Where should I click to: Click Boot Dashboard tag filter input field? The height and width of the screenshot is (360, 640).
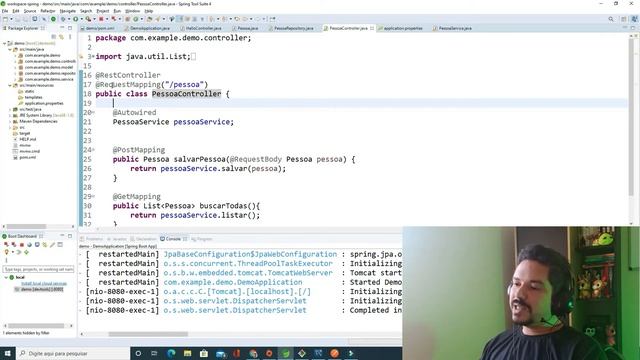click(38, 269)
